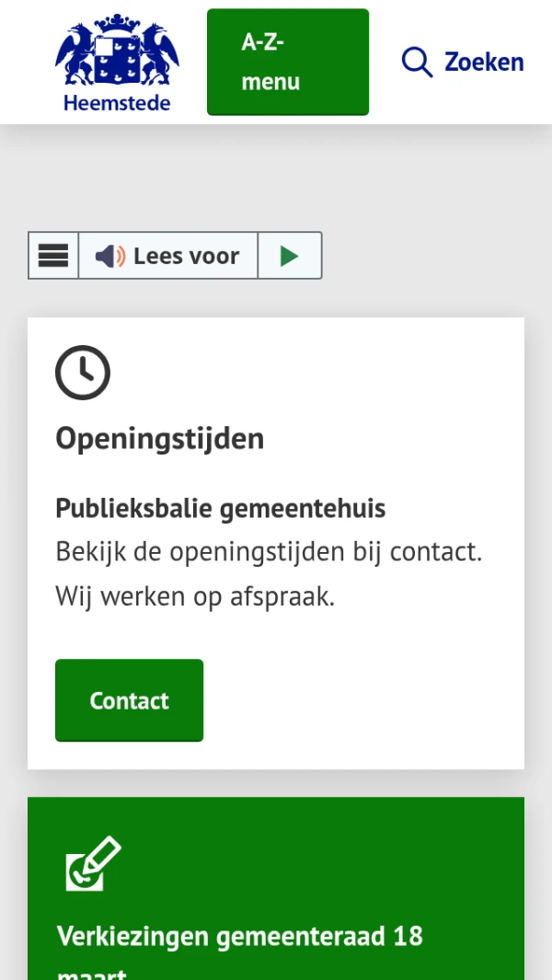Viewport: 552px width, 980px height.
Task: Select the Publieksbalie gemeentehuis bold text
Action: [220, 508]
